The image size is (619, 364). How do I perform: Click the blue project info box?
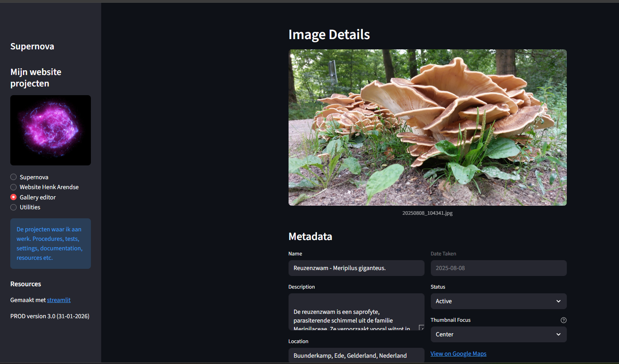pos(51,244)
